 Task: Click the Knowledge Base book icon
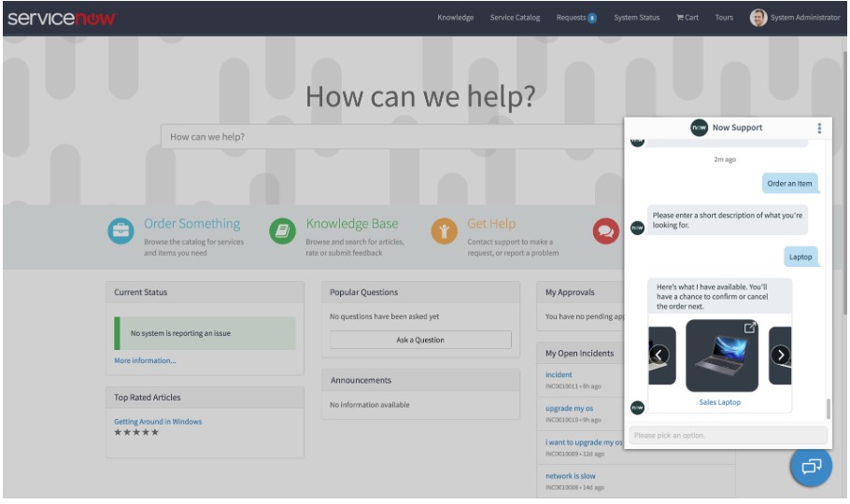[282, 231]
